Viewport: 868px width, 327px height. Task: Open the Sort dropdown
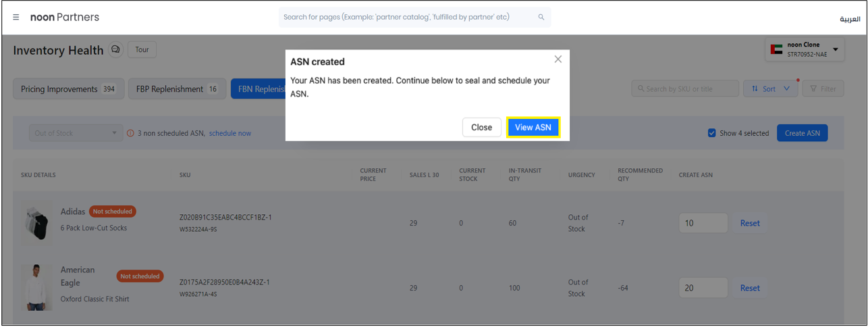770,89
